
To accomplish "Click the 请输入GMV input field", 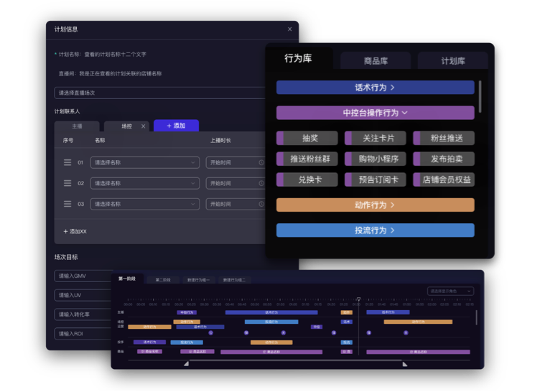I will 83,276.
